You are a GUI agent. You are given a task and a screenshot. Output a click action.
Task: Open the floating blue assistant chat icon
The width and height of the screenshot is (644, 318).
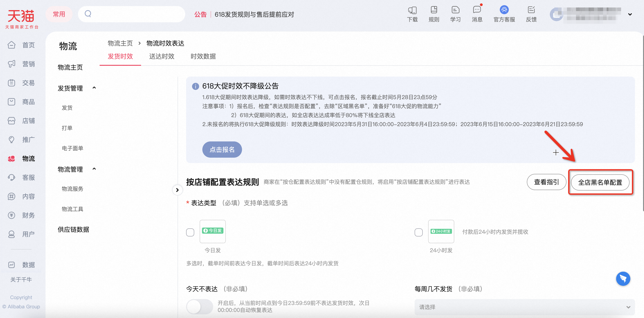(x=623, y=279)
